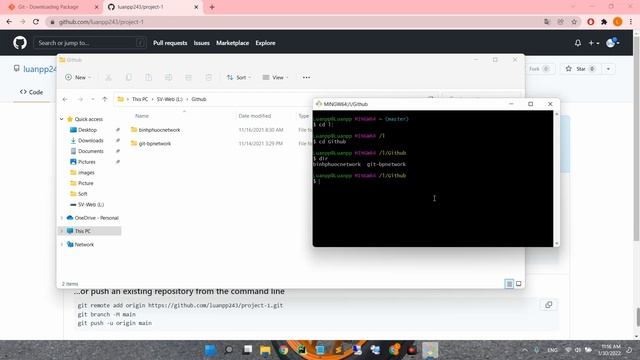Sort by the Date modified column header
The height and width of the screenshot is (360, 640).
tap(254, 116)
